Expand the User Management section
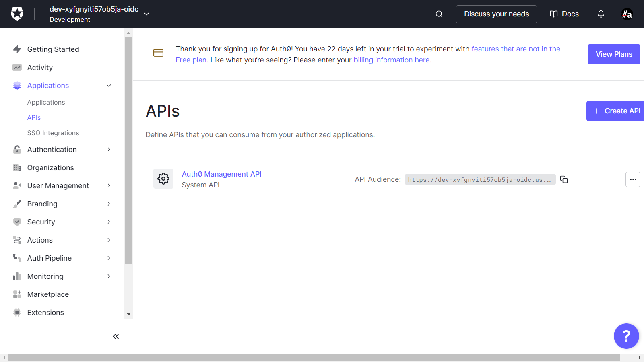 109,186
